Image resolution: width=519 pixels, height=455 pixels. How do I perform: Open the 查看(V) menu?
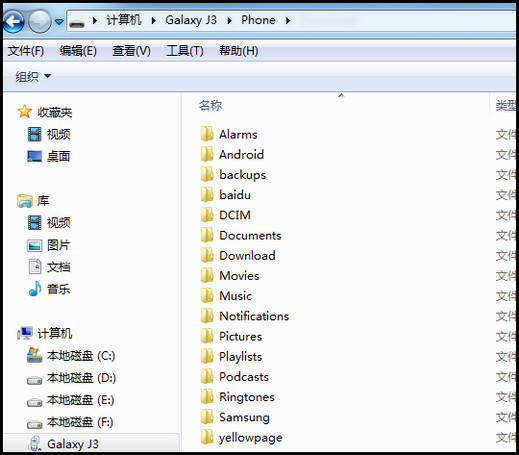tap(131, 51)
